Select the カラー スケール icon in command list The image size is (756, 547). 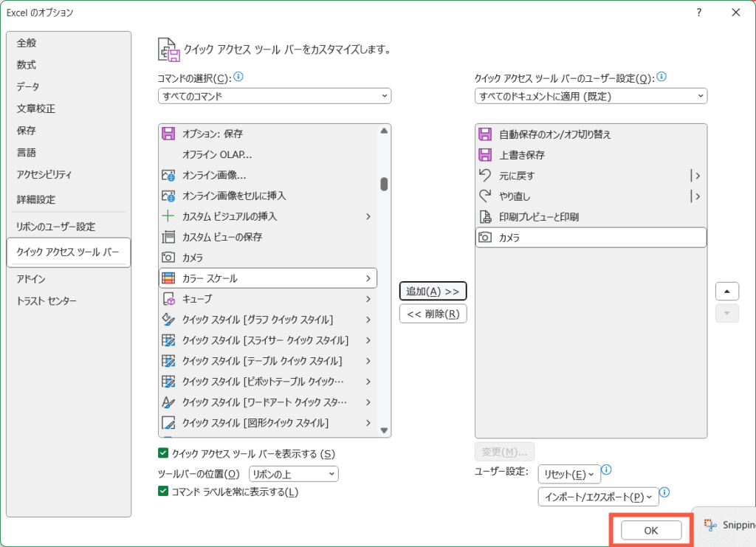(168, 278)
